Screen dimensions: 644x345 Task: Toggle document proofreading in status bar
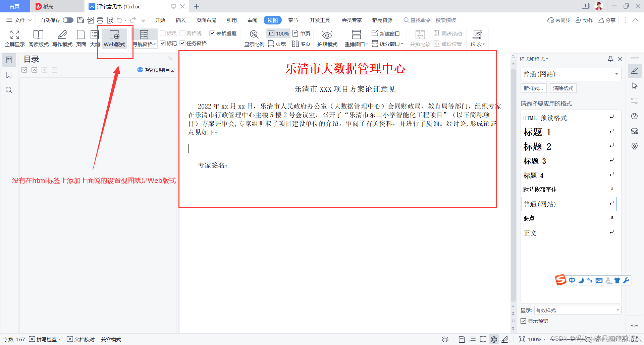[x=81, y=339]
